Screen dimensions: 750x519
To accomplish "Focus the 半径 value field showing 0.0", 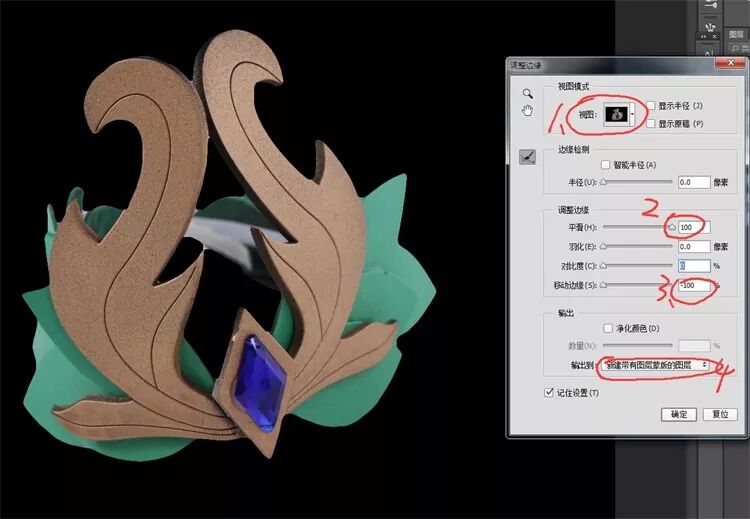I will (694, 182).
